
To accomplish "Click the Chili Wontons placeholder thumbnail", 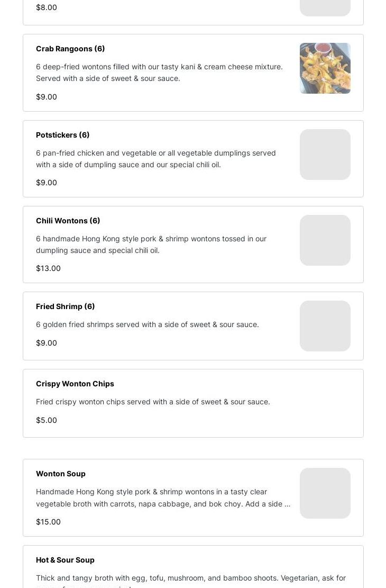I will [x=325, y=240].
